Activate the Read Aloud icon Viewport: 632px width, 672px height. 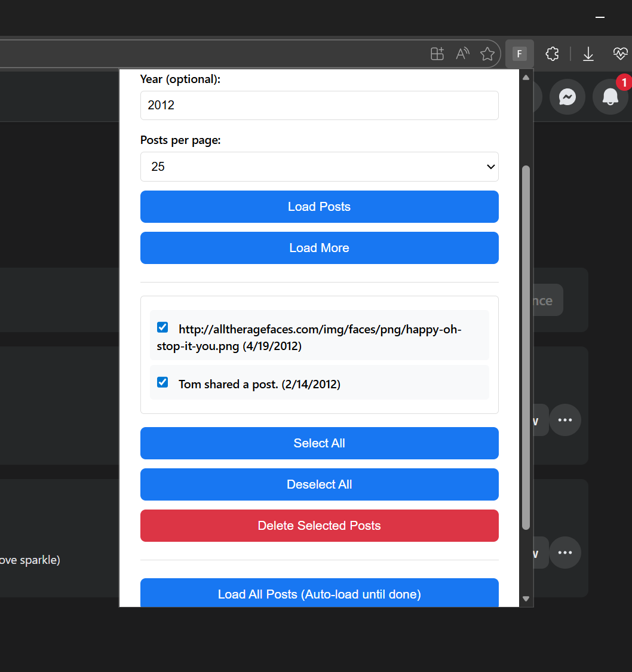pyautogui.click(x=462, y=54)
